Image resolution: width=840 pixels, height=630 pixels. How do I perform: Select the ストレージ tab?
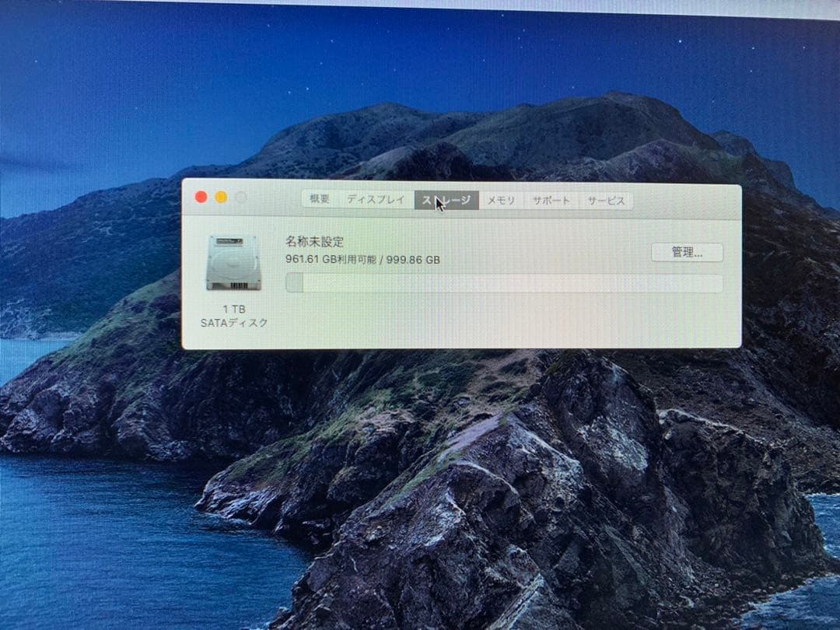tap(446, 199)
